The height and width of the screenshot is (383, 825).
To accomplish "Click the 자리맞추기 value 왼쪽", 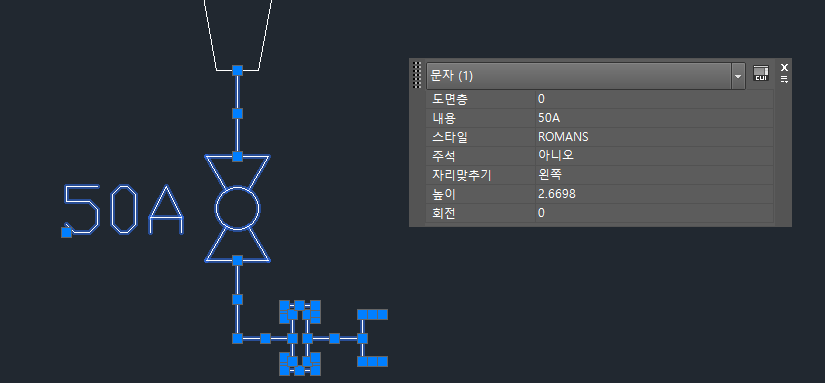I will click(654, 175).
